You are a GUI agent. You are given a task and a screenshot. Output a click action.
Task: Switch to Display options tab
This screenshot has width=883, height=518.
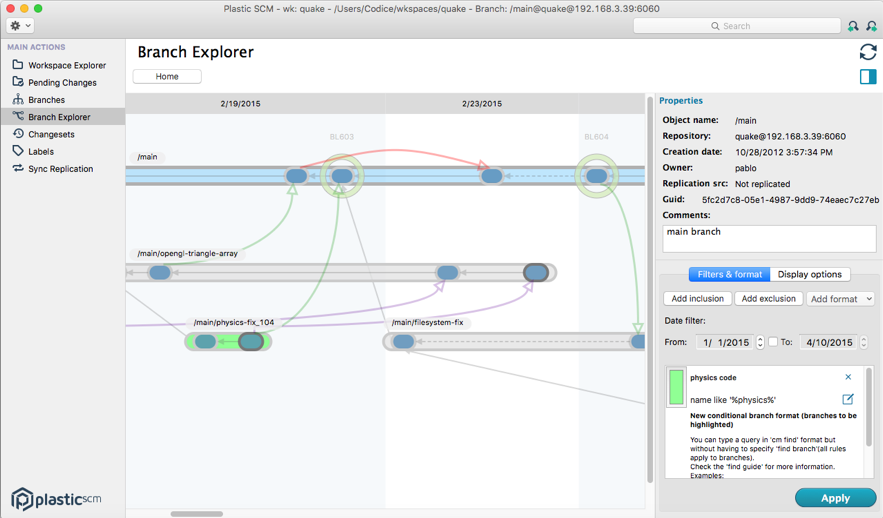click(810, 274)
